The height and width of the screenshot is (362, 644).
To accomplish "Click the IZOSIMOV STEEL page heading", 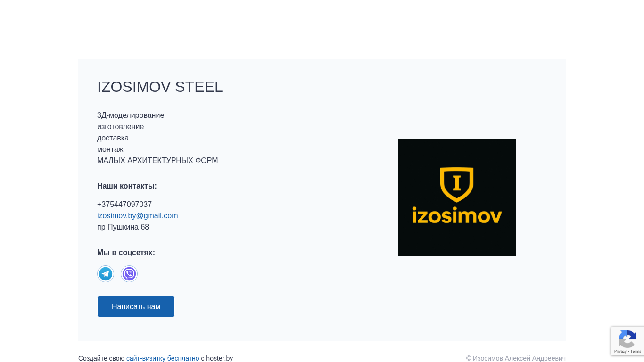I will click(160, 87).
